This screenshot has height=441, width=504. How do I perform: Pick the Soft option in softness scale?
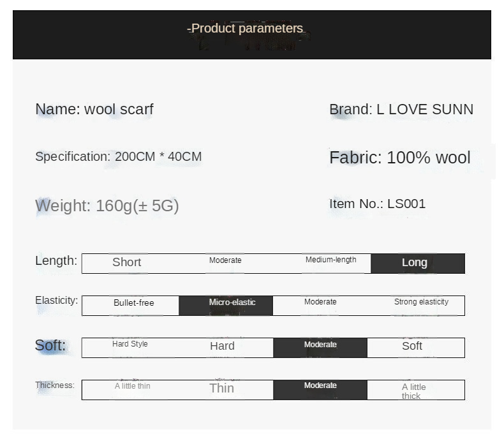coord(412,346)
